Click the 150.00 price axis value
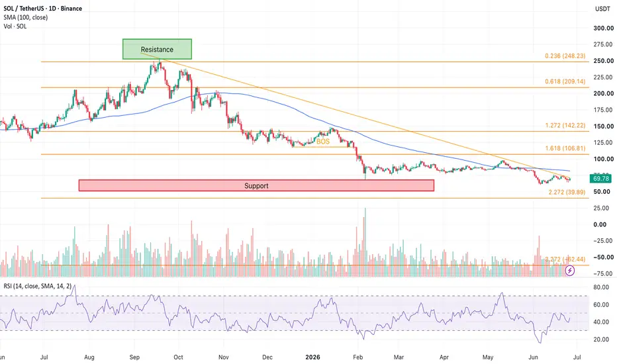This screenshot has width=617, height=364. tap(603, 126)
